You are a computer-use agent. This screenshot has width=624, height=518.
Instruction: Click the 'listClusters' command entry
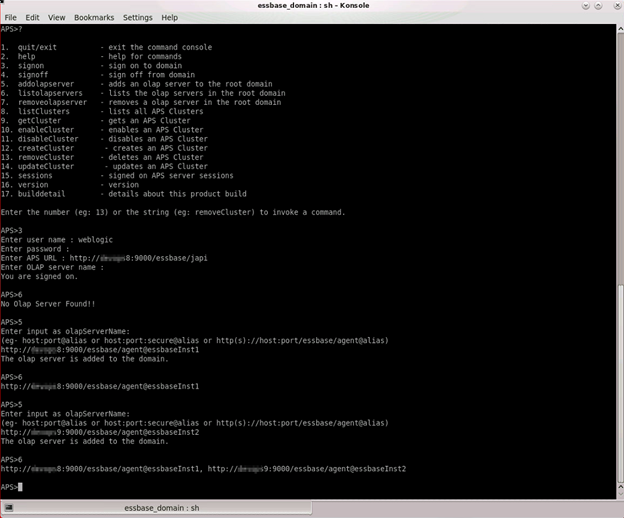(x=44, y=111)
